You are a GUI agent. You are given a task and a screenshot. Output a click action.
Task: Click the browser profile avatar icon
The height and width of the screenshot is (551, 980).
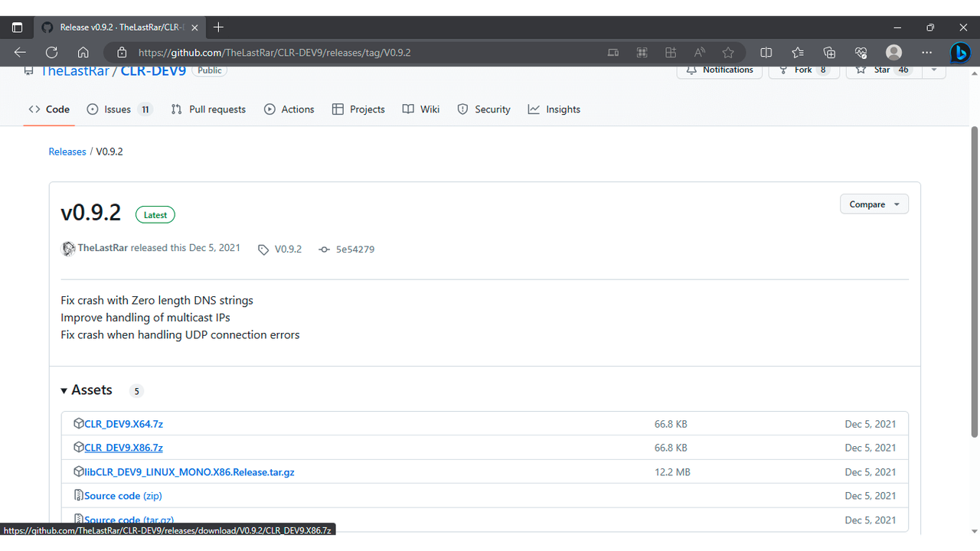click(893, 53)
